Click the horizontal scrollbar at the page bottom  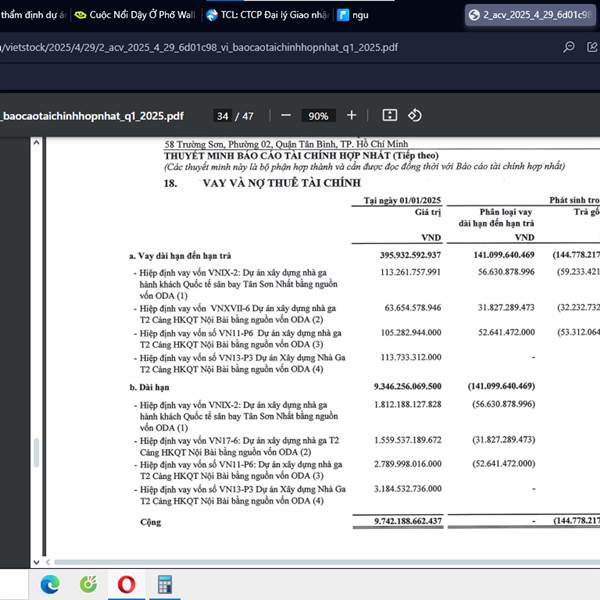(327, 562)
